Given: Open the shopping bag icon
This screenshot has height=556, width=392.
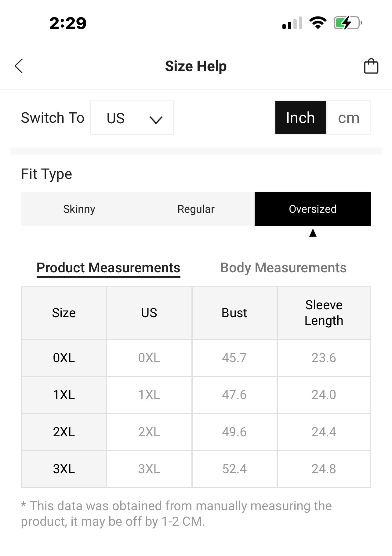Looking at the screenshot, I should [x=371, y=66].
